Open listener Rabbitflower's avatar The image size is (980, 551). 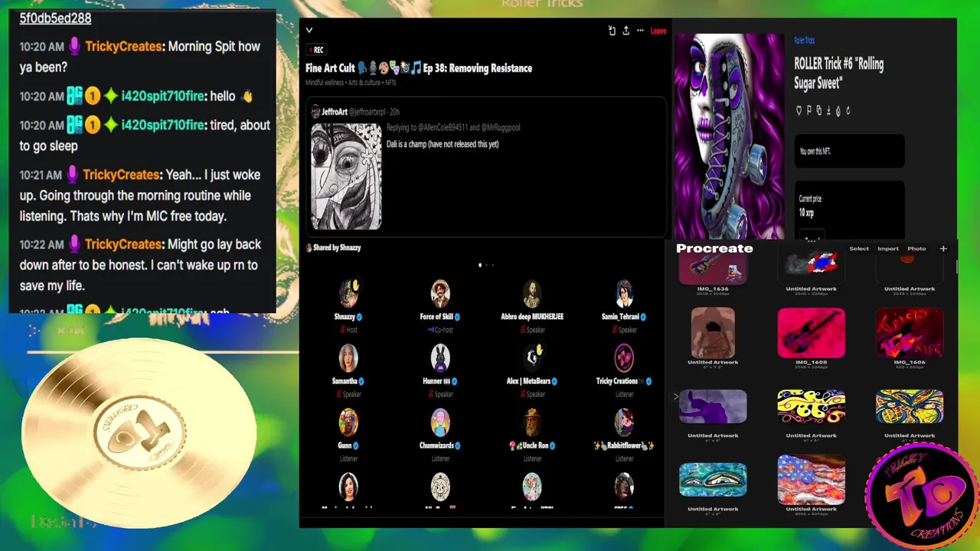[624, 422]
